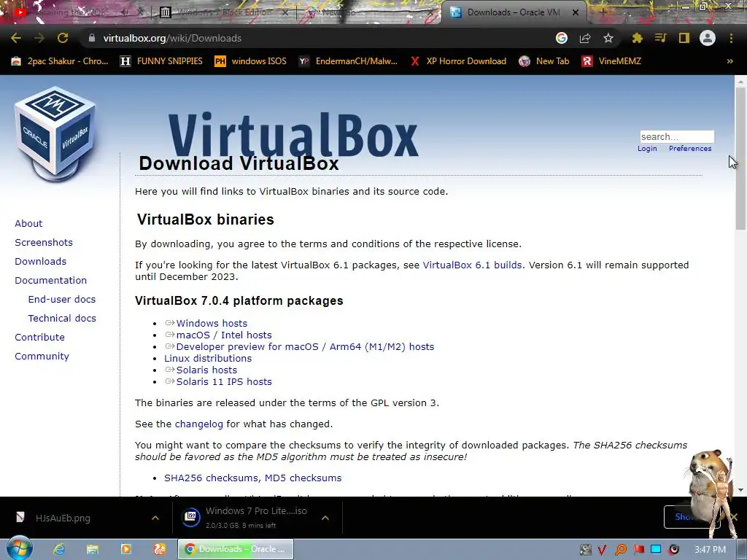Click the Google icon in the address bar

[x=562, y=38]
